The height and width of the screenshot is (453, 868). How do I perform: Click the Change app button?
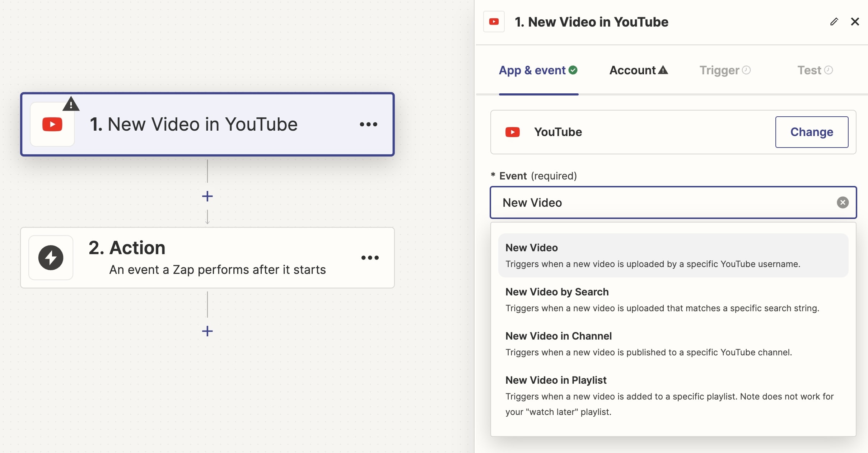[812, 132]
